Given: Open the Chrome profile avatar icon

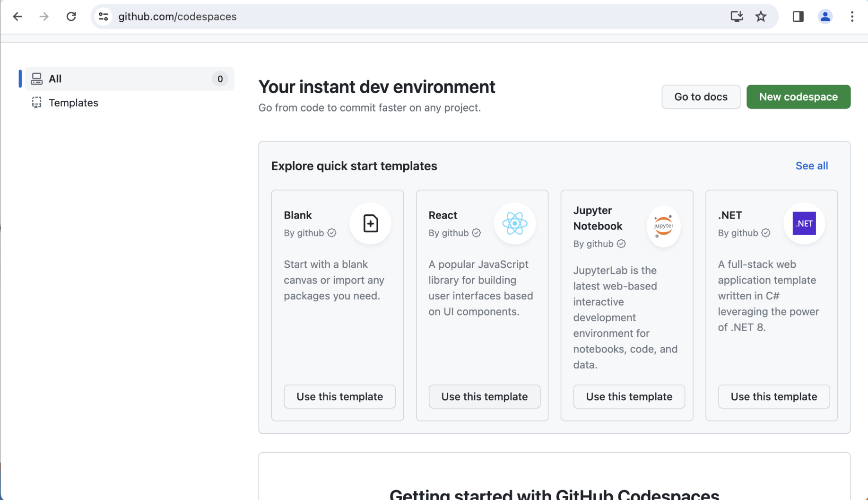Looking at the screenshot, I should click(x=825, y=17).
